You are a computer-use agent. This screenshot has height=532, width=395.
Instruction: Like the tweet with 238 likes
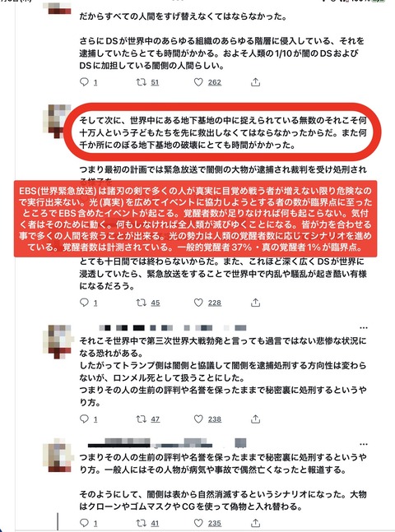[x=198, y=419]
